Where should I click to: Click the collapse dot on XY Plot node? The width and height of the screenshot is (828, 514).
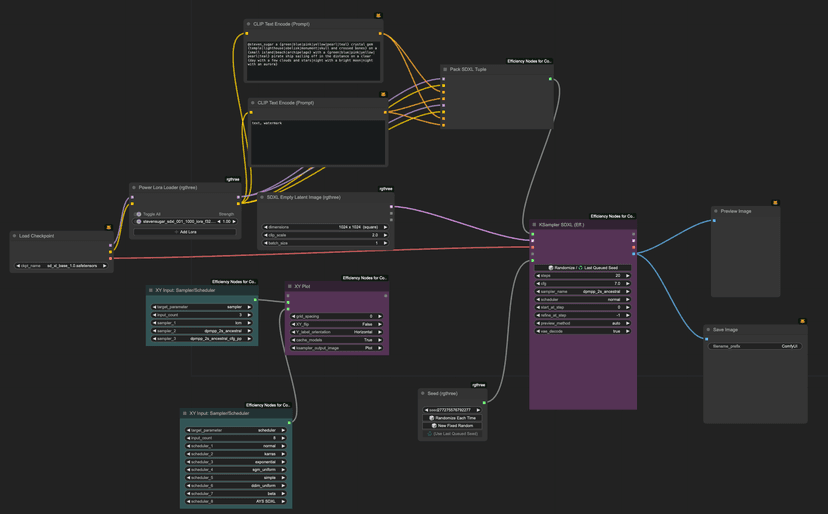click(290, 286)
